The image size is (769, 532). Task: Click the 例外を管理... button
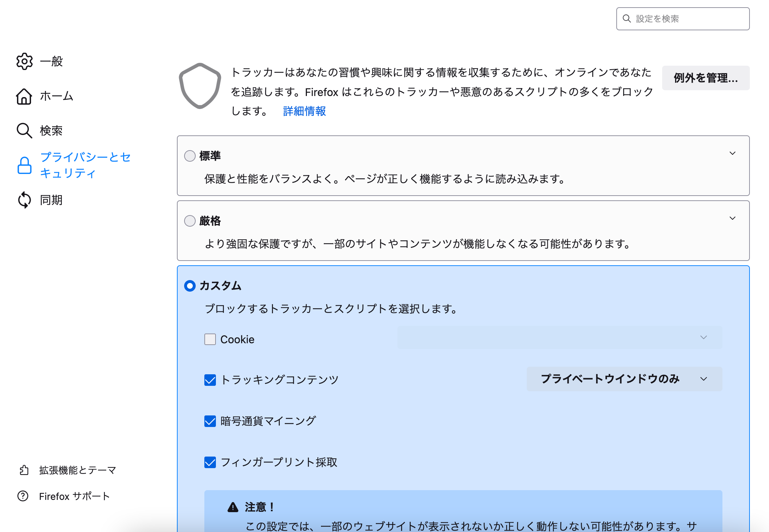(706, 78)
